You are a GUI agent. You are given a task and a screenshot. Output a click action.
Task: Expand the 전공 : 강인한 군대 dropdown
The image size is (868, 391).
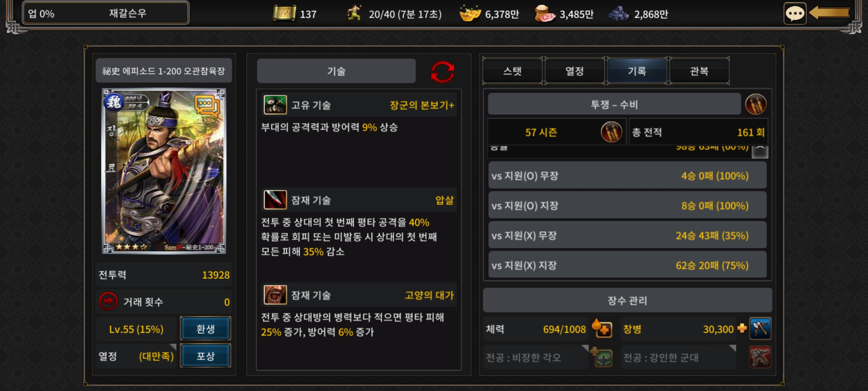coord(678,357)
